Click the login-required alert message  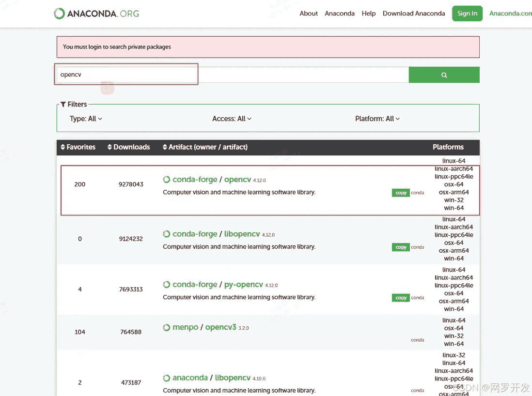click(268, 47)
